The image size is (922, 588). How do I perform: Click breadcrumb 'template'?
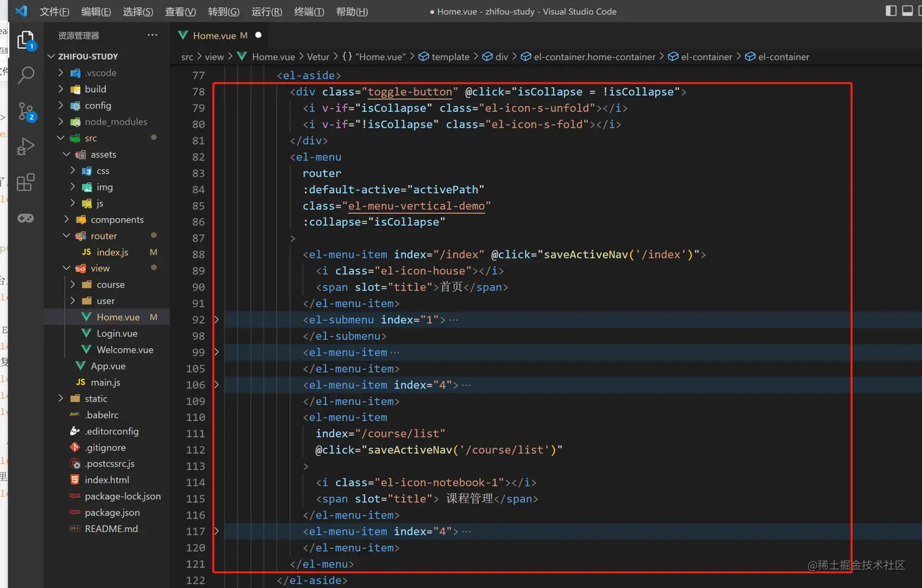point(450,57)
